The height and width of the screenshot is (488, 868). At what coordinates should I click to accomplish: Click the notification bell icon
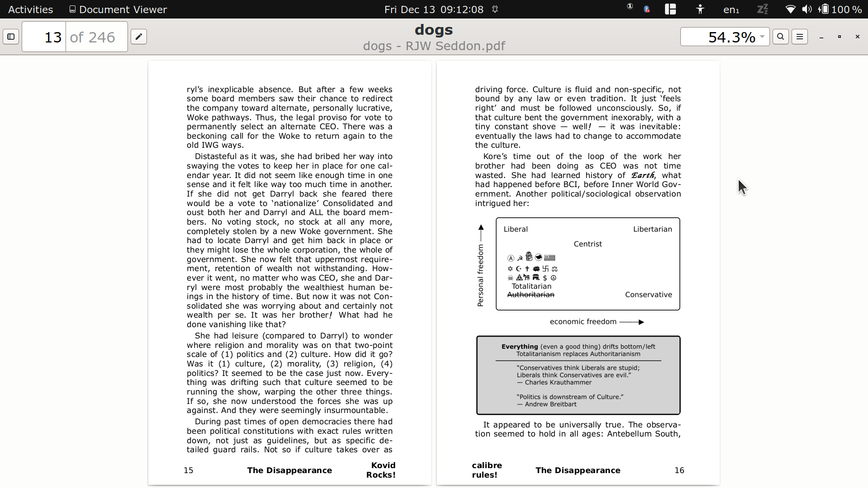[495, 9]
